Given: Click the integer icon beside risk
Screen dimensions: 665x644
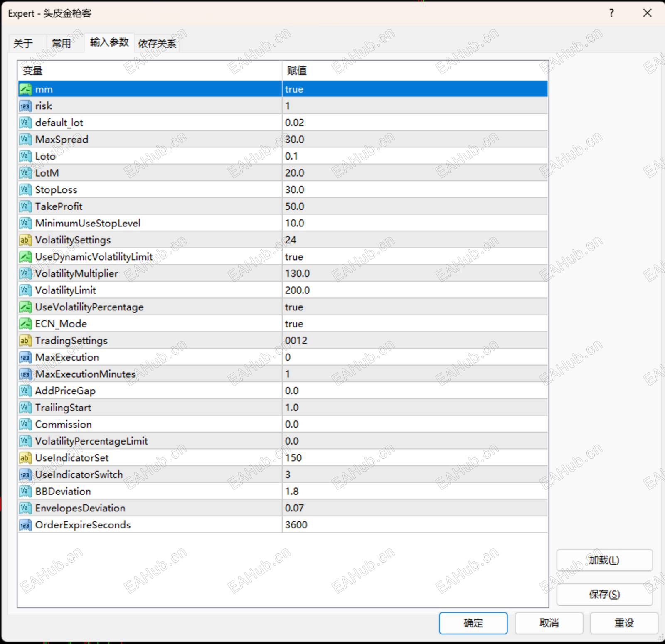Looking at the screenshot, I should pos(25,106).
